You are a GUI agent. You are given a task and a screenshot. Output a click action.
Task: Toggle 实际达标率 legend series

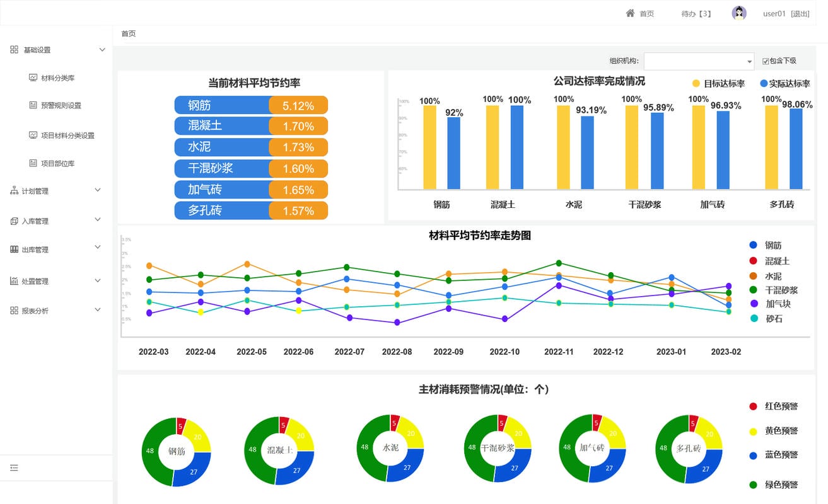[x=785, y=83]
